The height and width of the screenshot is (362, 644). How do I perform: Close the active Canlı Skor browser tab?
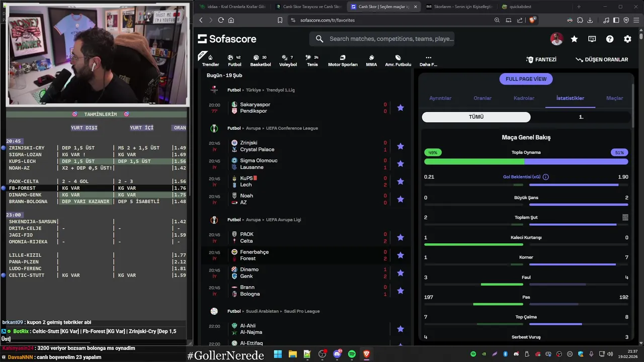pyautogui.click(x=415, y=7)
